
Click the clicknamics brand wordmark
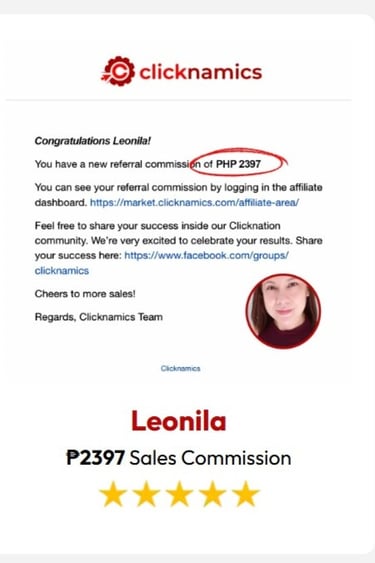(200, 72)
